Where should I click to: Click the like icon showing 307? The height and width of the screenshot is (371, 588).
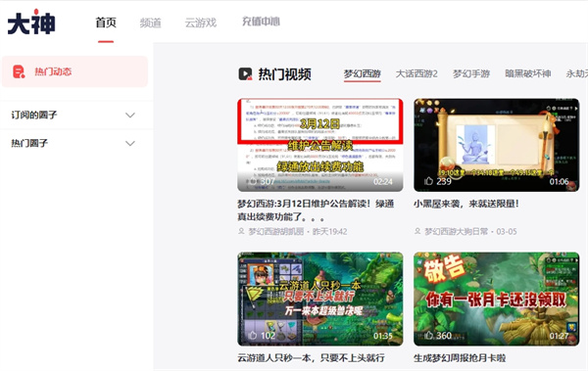tap(253, 181)
